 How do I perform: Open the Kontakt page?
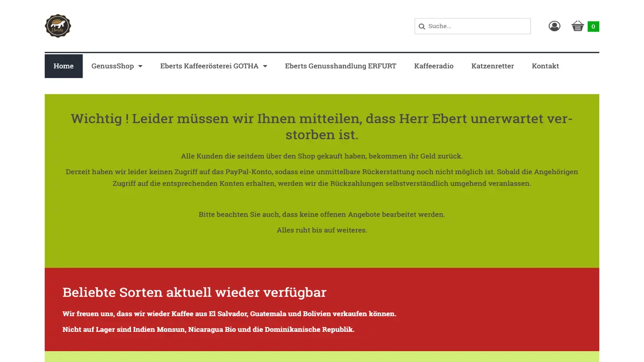pos(545,66)
